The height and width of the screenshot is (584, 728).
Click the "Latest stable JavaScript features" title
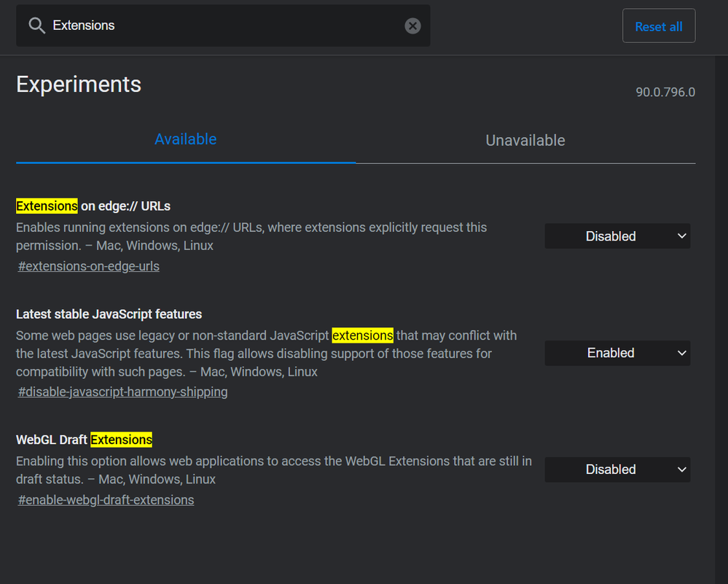[109, 314]
